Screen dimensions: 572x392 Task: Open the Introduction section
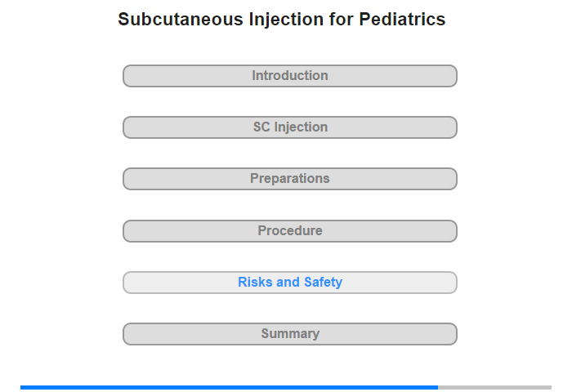click(289, 76)
